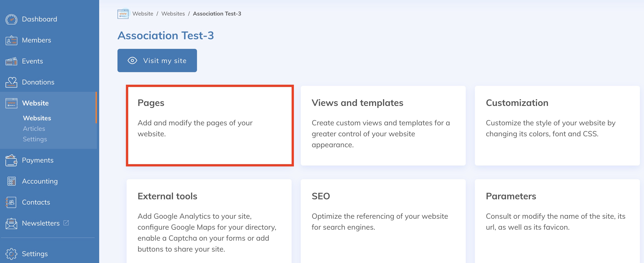Select the Websites submenu item
The width and height of the screenshot is (644, 263).
(x=37, y=118)
